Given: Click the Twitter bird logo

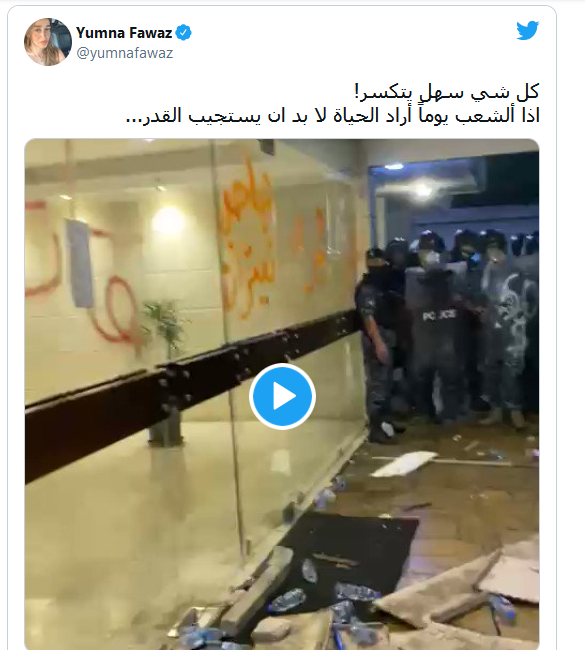Looking at the screenshot, I should pos(527,30).
